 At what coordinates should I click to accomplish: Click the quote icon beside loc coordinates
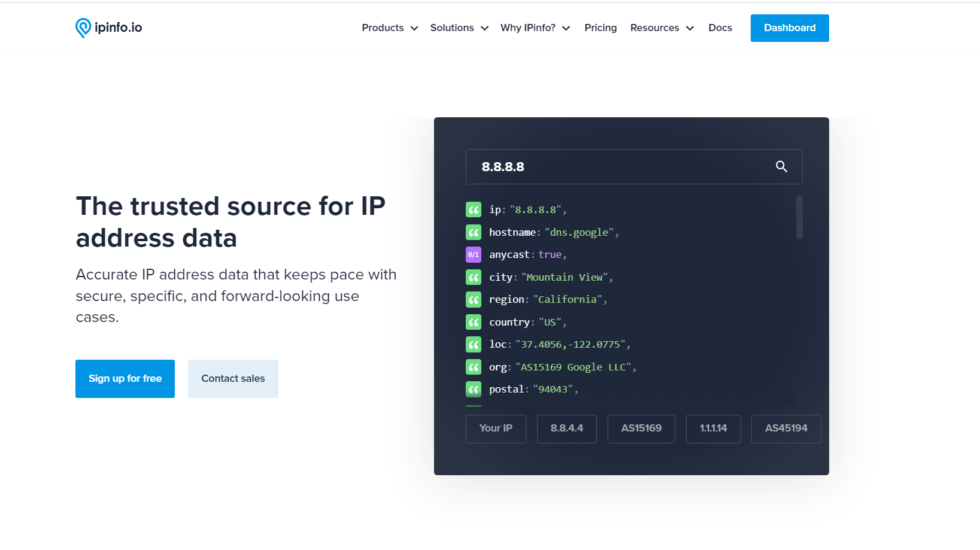pyautogui.click(x=473, y=344)
